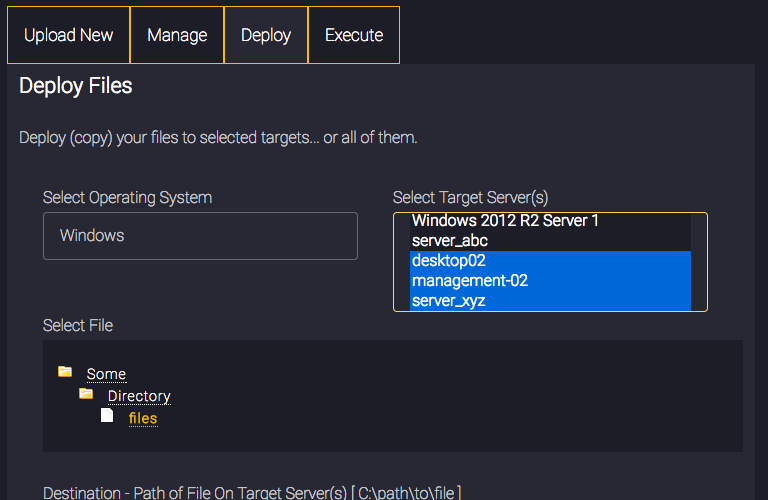Open the Windows operating system dropdown
This screenshot has width=768, height=500.
tap(200, 236)
